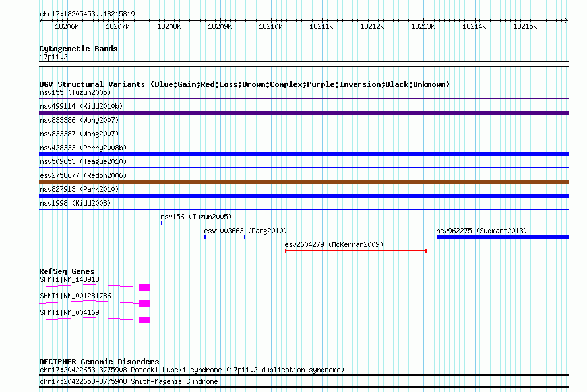
Task: Open variant esv2604279 (McKernan2009)
Action: click(x=334, y=244)
